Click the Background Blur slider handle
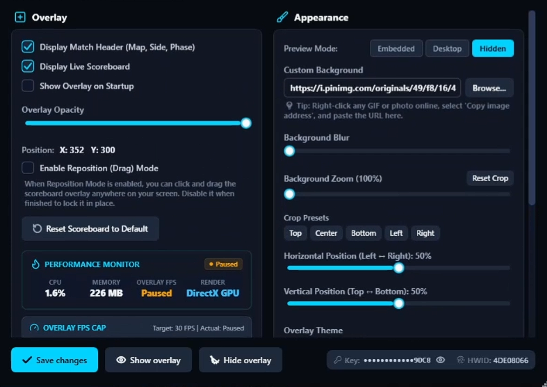 pos(289,151)
